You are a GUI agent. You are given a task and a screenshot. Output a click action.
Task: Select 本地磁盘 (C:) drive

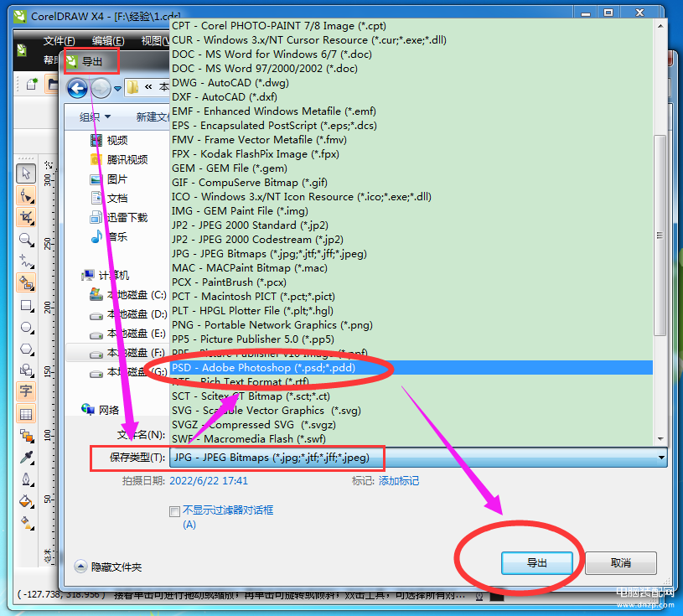point(128,295)
